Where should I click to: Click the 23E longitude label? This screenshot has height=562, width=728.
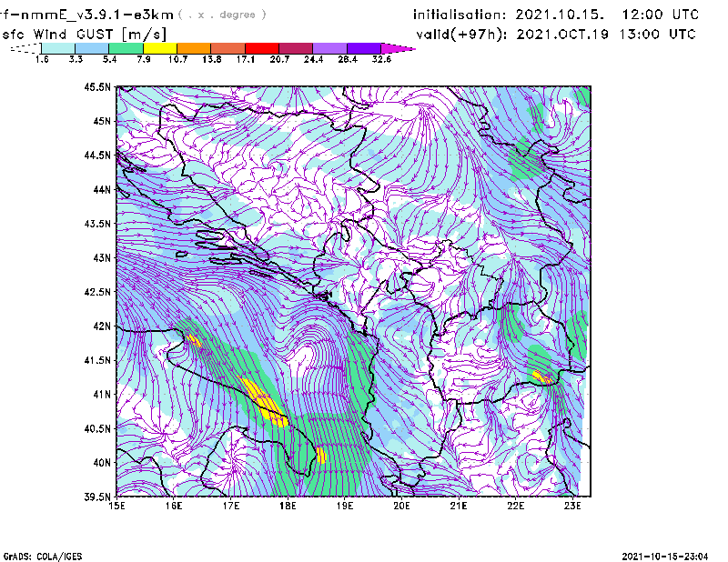pyautogui.click(x=572, y=506)
